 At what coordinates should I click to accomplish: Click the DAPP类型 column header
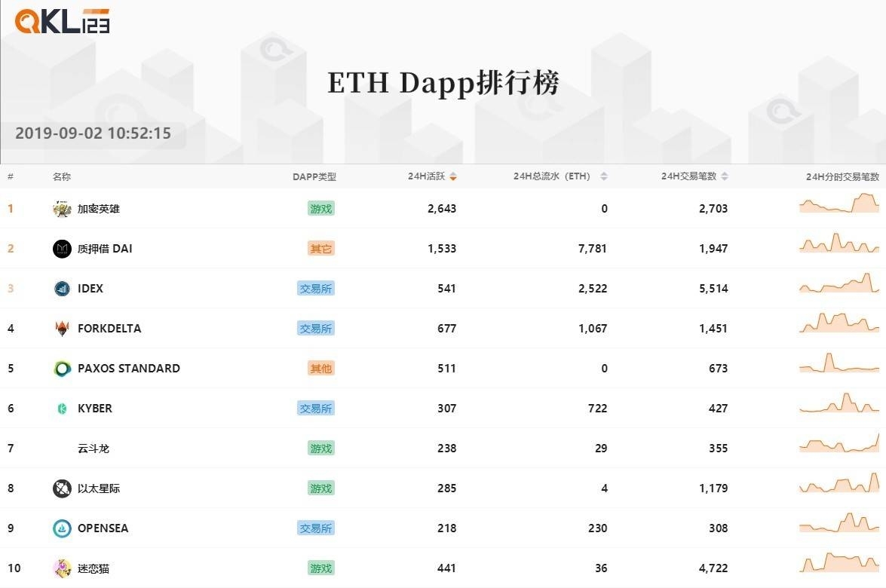tap(314, 177)
